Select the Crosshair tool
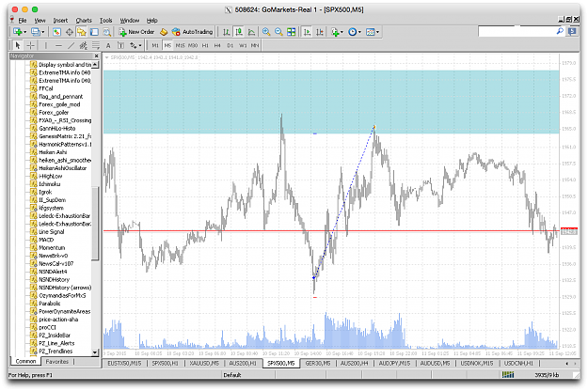Viewport: 588px width, 391px height. [30, 45]
